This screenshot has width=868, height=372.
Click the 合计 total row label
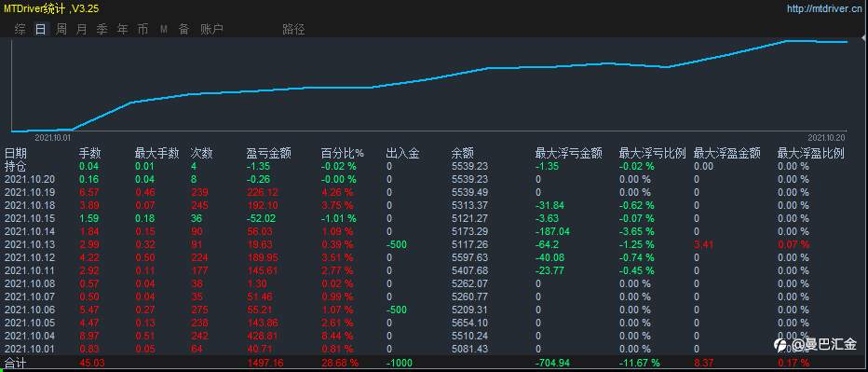pyautogui.click(x=16, y=363)
